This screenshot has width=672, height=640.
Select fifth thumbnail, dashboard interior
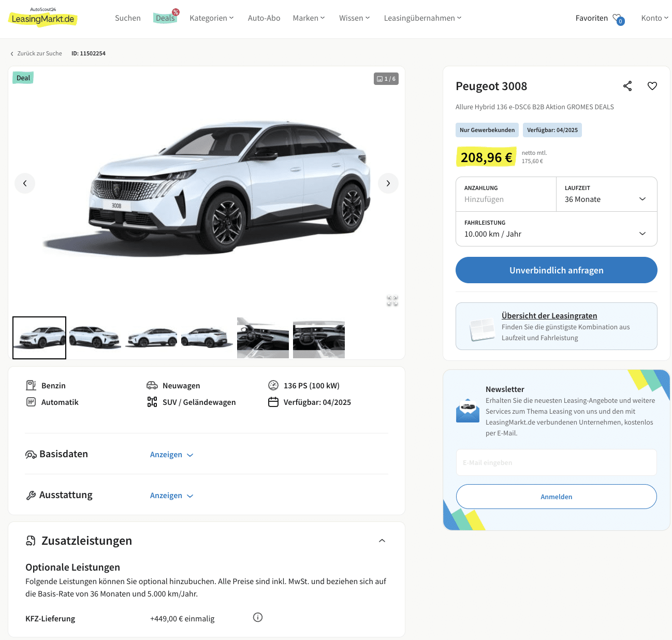point(263,338)
